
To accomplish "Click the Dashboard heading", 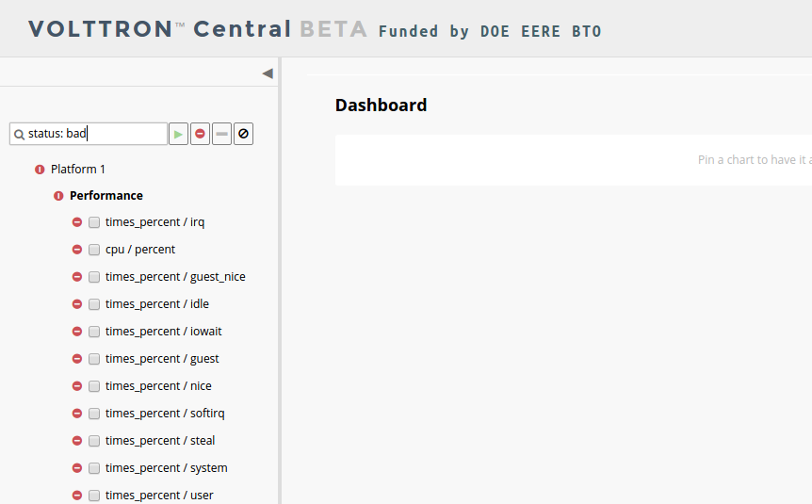I will click(382, 106).
